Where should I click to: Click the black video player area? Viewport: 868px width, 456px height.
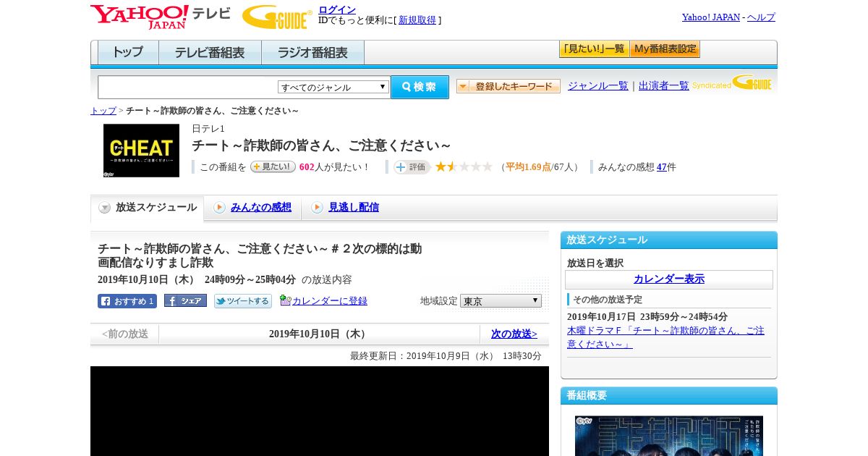320,411
